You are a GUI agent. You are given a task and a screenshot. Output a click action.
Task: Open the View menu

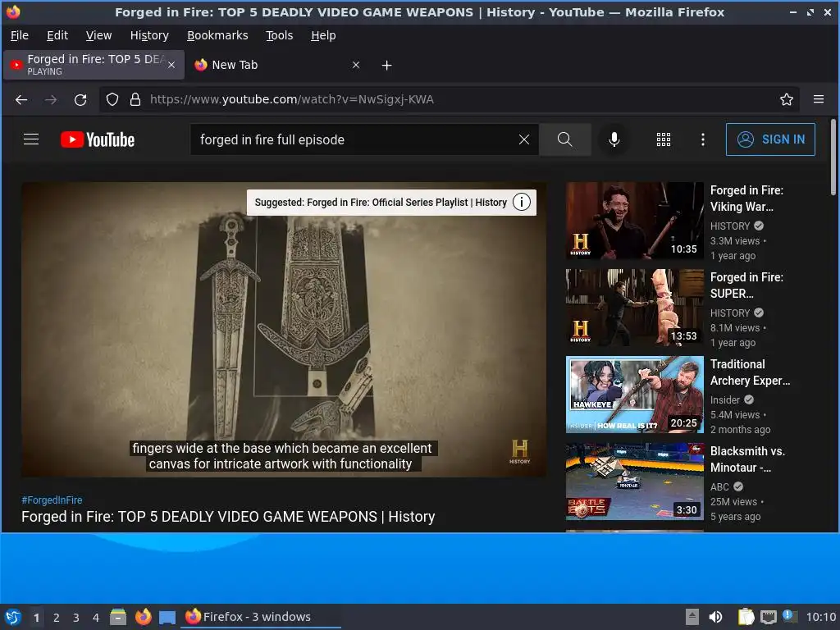point(98,35)
